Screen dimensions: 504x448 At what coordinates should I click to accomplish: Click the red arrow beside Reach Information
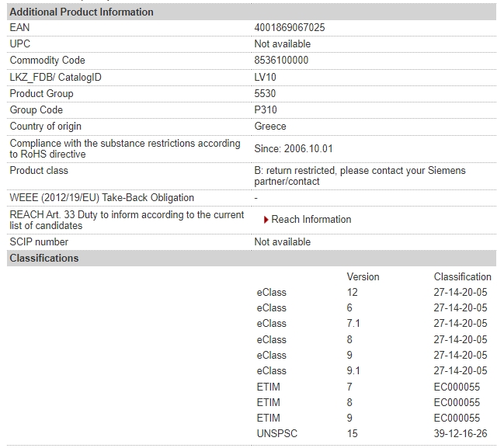pyautogui.click(x=266, y=220)
